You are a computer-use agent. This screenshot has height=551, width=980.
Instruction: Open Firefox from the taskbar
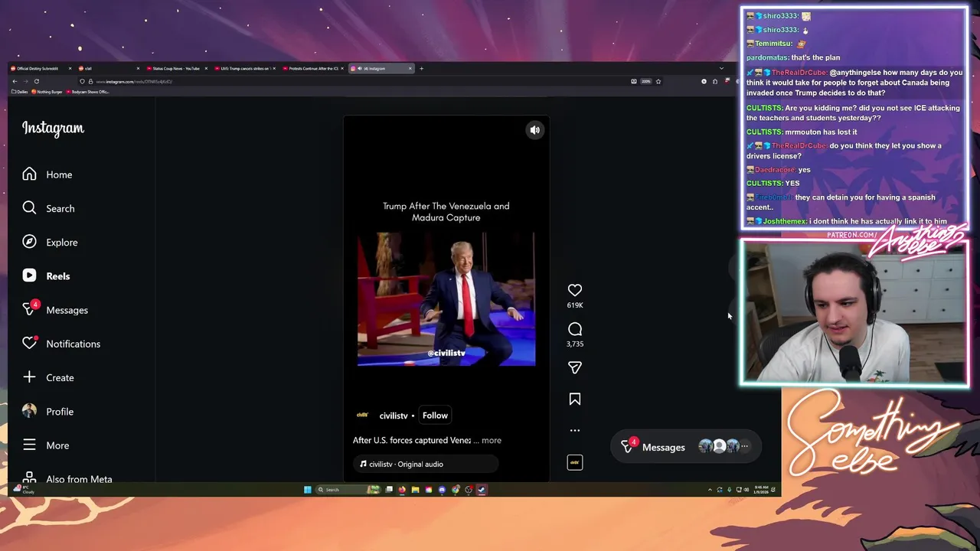coord(402,490)
